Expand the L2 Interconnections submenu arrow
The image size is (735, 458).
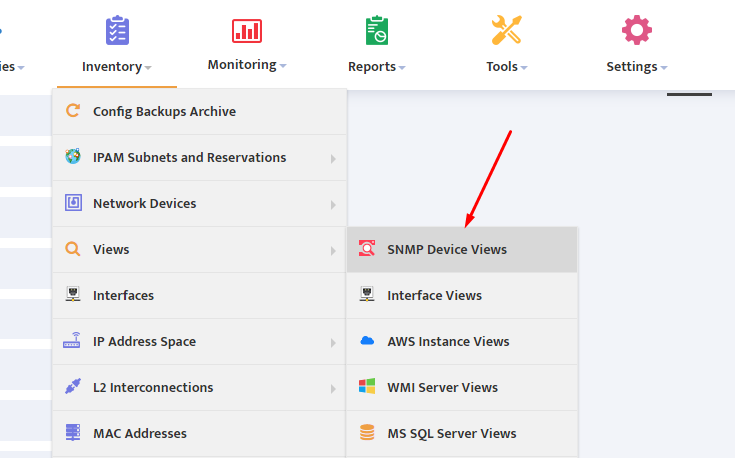(333, 389)
